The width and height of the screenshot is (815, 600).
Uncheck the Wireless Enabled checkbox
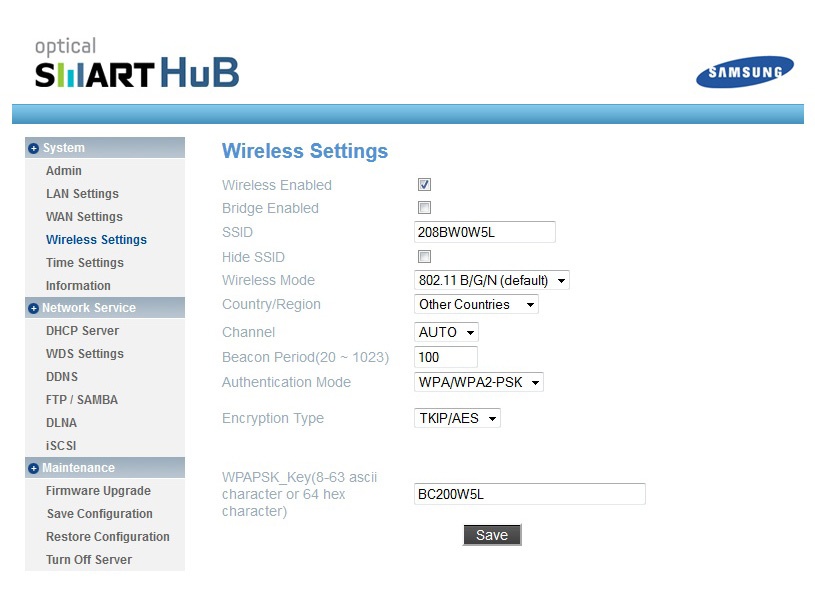pos(424,185)
